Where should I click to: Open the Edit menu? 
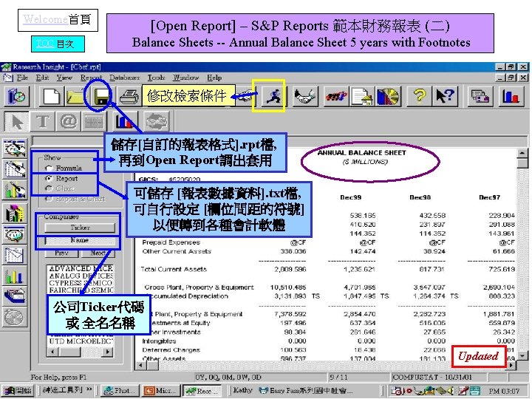point(42,78)
